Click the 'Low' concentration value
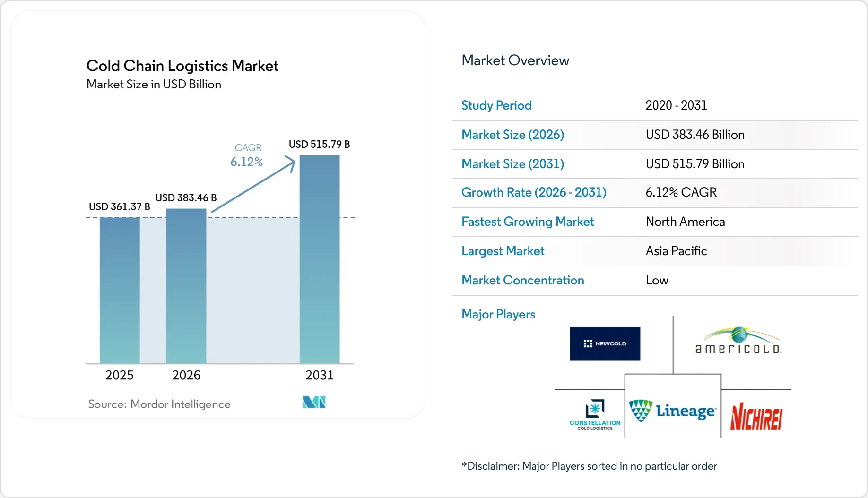Image resolution: width=868 pixels, height=498 pixels. (x=657, y=280)
